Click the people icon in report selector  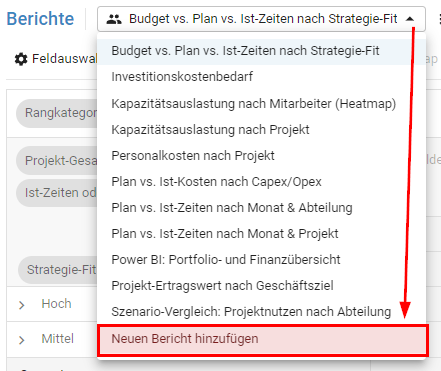point(114,19)
